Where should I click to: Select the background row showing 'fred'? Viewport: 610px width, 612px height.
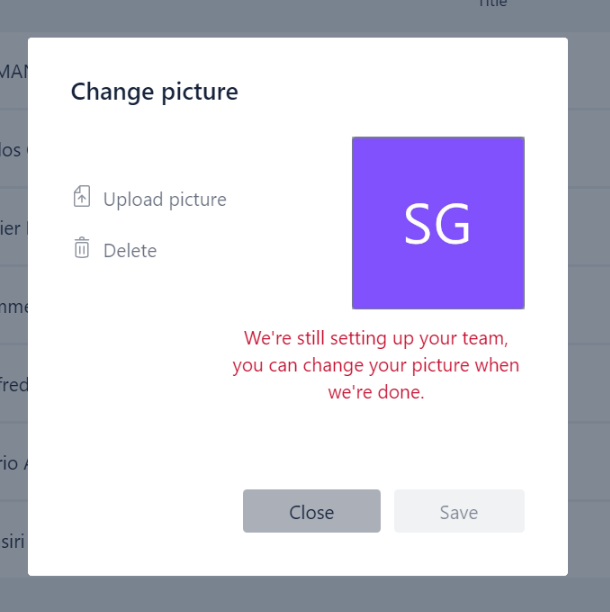click(x=14, y=385)
